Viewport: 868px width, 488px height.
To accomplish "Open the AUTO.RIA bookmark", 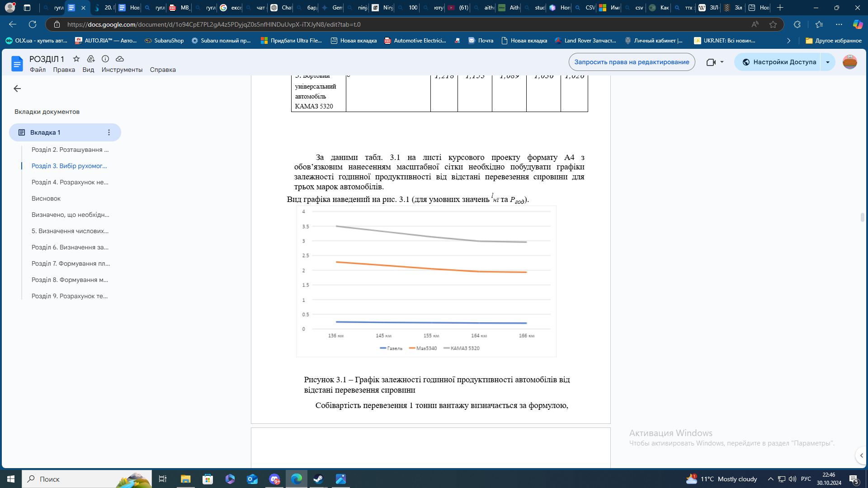I will 106,41.
